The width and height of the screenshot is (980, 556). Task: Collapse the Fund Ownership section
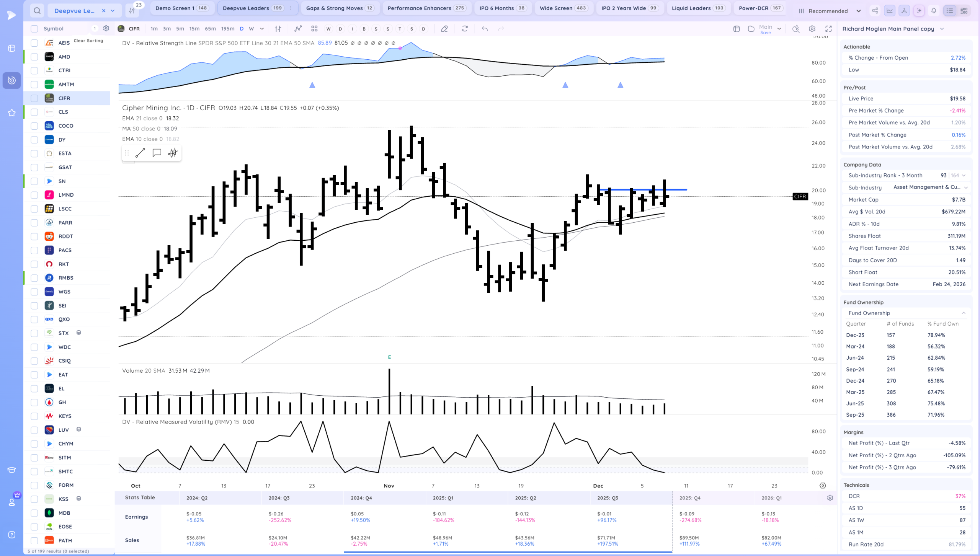(964, 313)
